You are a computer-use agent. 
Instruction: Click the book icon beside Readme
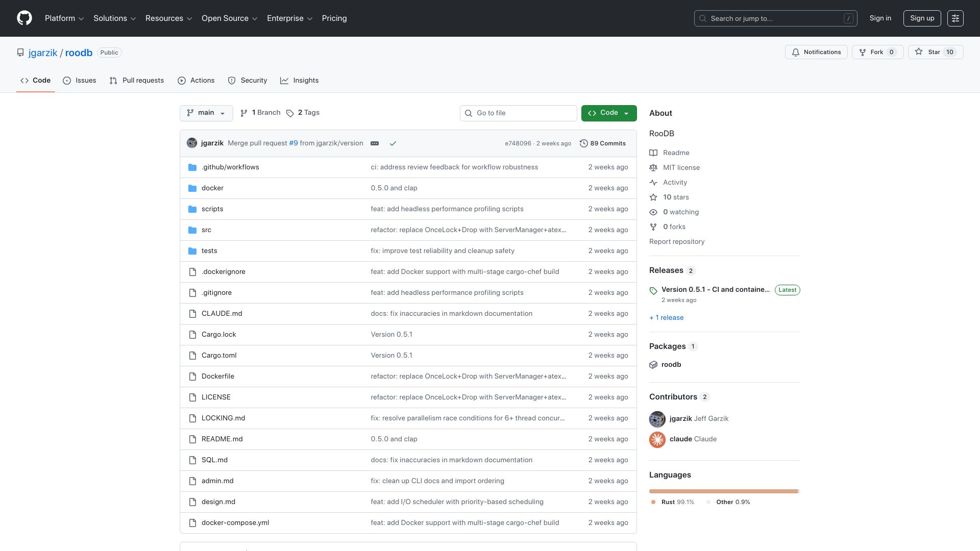[x=653, y=153]
